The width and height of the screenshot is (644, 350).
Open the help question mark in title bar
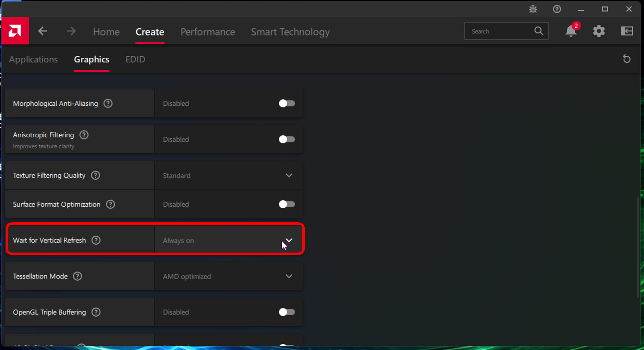tap(557, 9)
